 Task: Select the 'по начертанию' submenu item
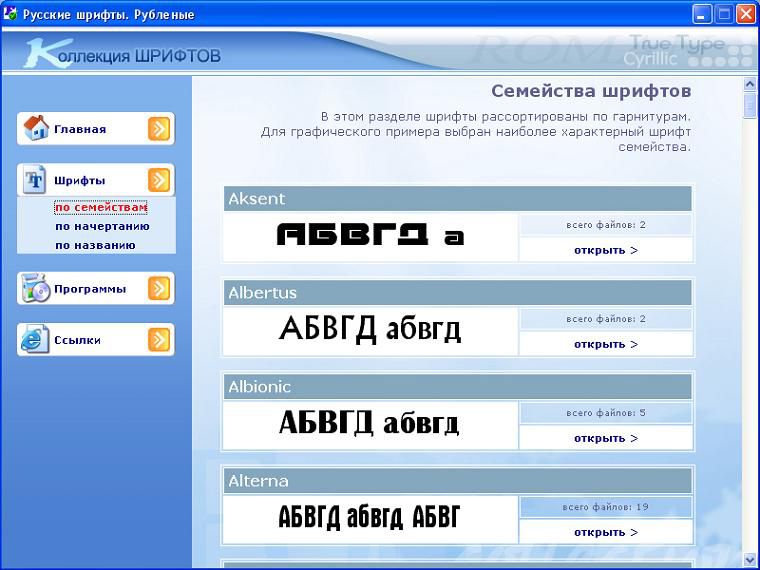101,226
